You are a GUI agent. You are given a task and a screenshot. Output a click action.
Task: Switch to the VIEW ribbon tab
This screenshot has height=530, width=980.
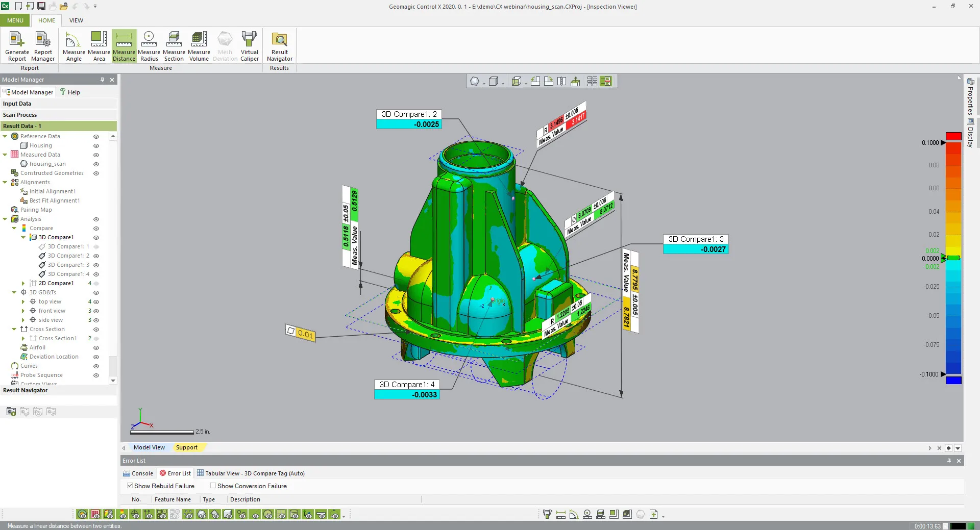(x=76, y=20)
